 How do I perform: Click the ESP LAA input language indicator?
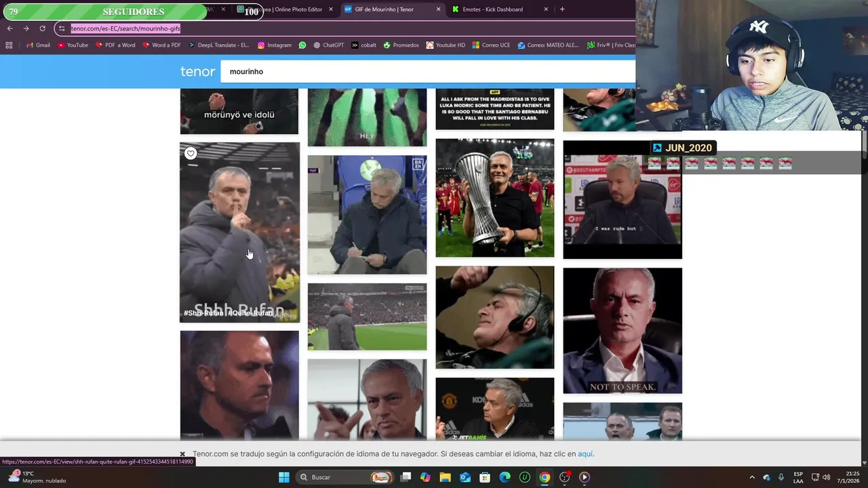pyautogui.click(x=798, y=477)
